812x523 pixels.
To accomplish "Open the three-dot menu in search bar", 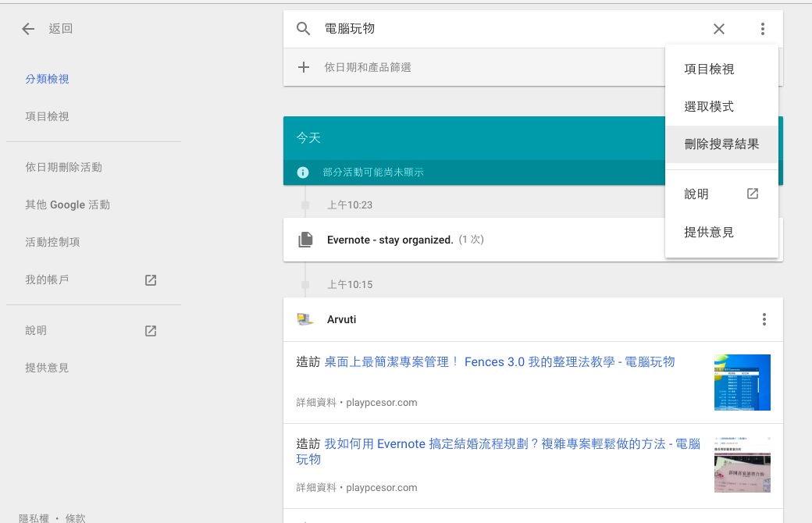I will (763, 29).
